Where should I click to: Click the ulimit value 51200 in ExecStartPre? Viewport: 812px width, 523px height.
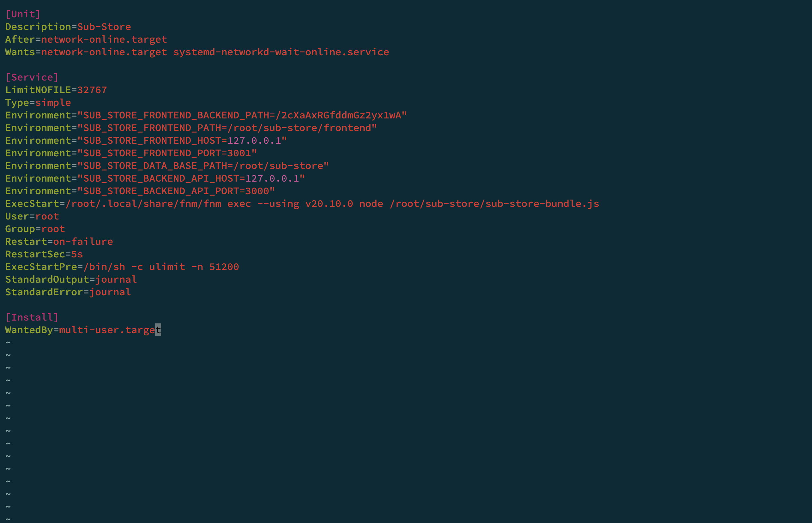point(224,267)
